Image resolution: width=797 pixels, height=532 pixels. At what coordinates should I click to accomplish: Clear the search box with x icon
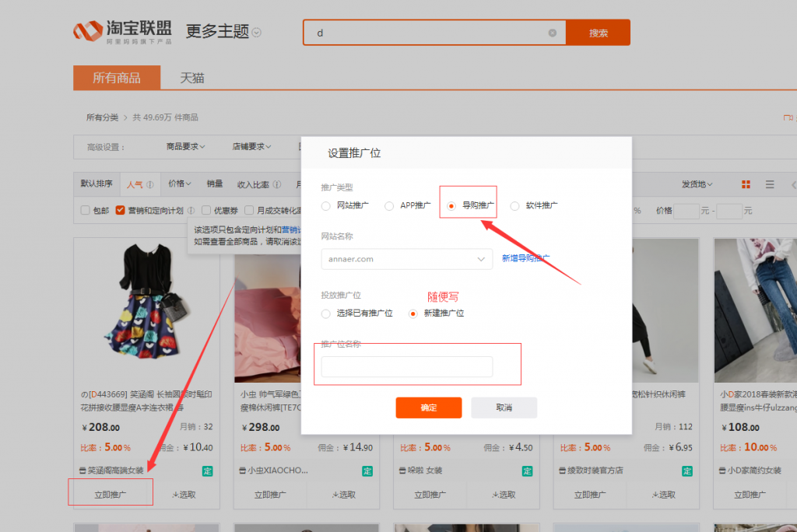coord(553,33)
